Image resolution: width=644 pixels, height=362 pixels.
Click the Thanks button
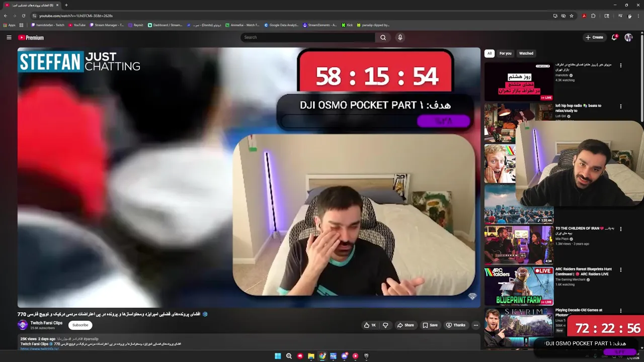(x=456, y=325)
